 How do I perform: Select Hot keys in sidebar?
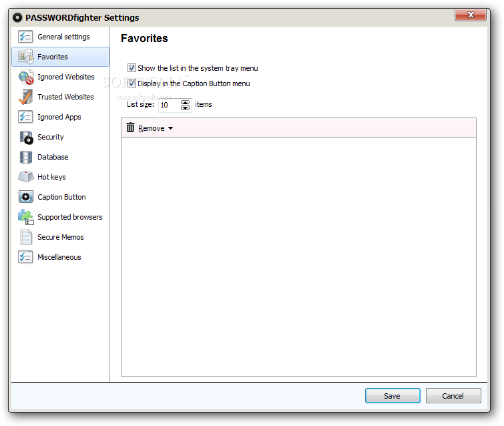pos(51,177)
